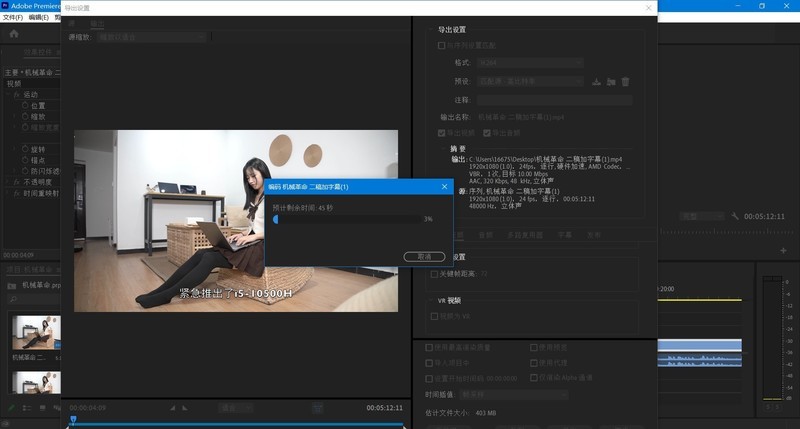Viewport: 800px width, 429px height.
Task: Click the blue video clip in timeline
Action: (x=699, y=345)
